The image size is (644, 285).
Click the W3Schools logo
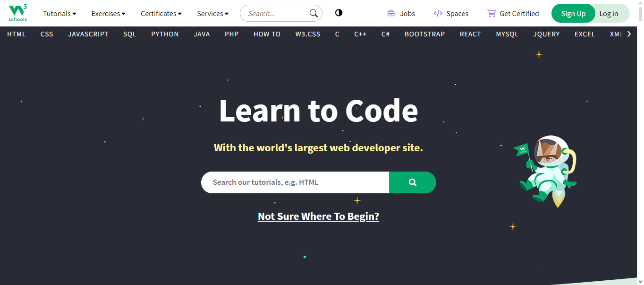[17, 12]
